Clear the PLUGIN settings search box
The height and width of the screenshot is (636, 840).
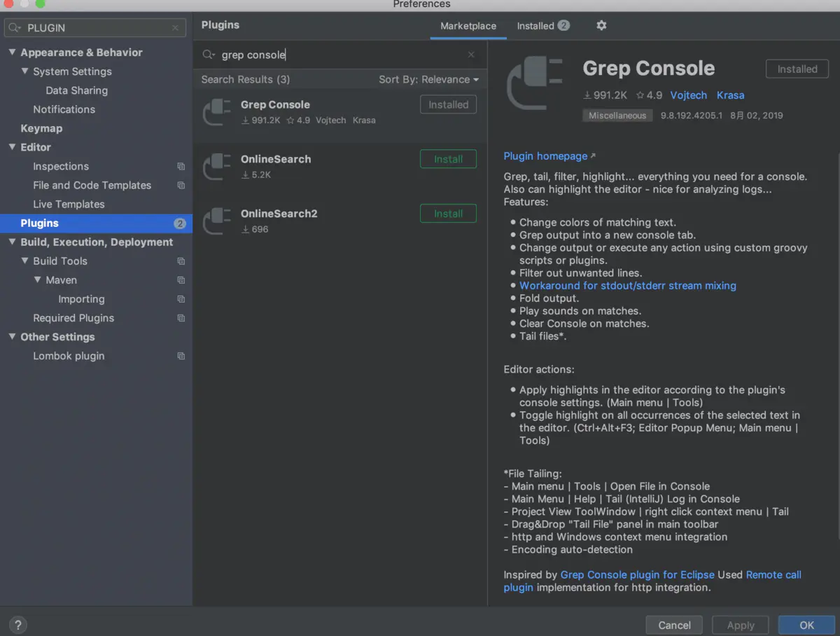175,28
